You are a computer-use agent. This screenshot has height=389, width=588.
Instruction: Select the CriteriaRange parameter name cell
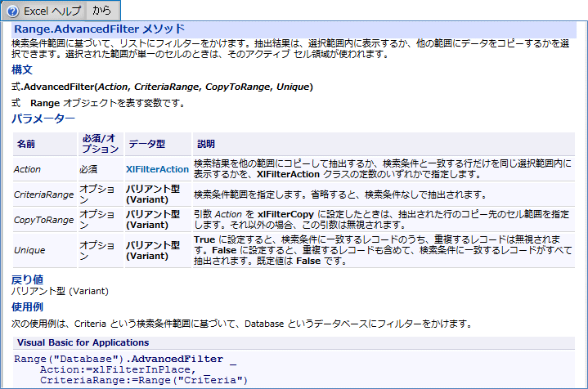(x=45, y=194)
